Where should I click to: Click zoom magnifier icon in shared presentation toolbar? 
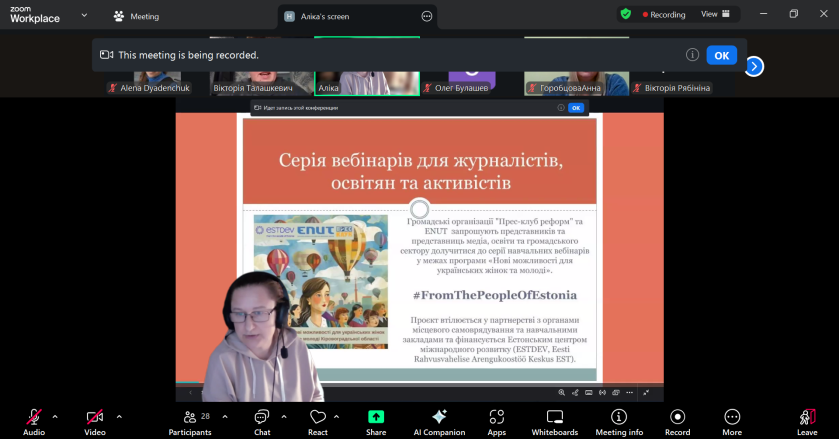coord(561,392)
